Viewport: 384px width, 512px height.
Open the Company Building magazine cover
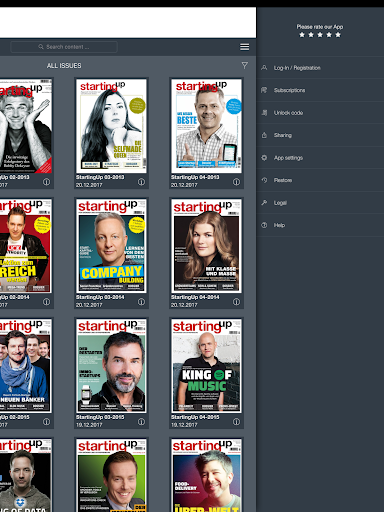(111, 246)
